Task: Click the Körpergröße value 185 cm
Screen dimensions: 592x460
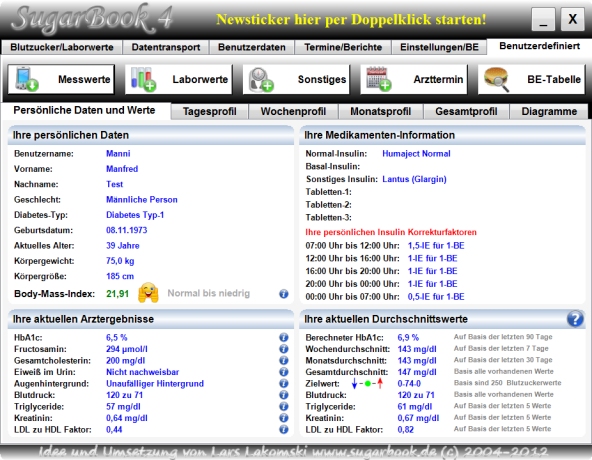Action: coord(120,276)
